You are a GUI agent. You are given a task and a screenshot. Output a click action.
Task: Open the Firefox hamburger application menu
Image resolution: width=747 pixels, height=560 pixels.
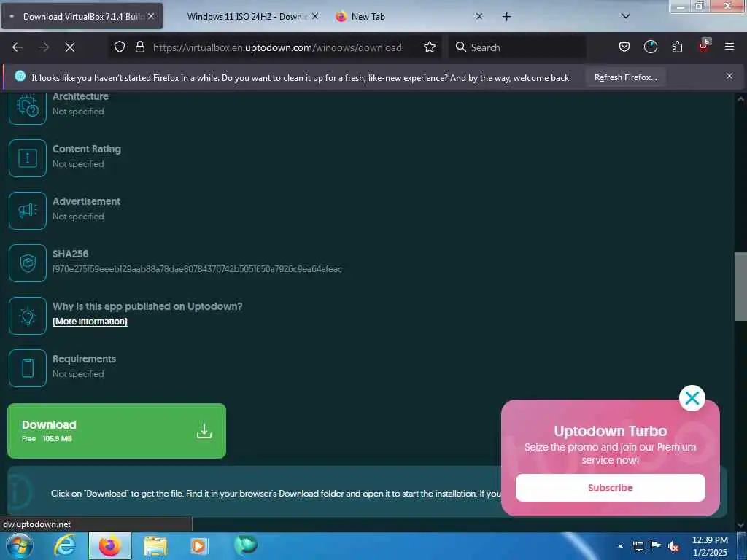point(729,47)
